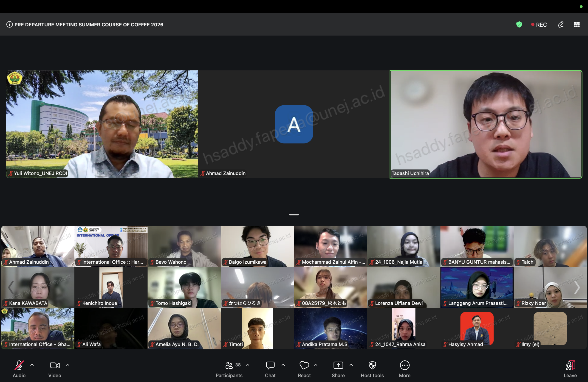The image size is (588, 382).
Task: Click the gallery divider handle bar
Action: click(x=294, y=215)
